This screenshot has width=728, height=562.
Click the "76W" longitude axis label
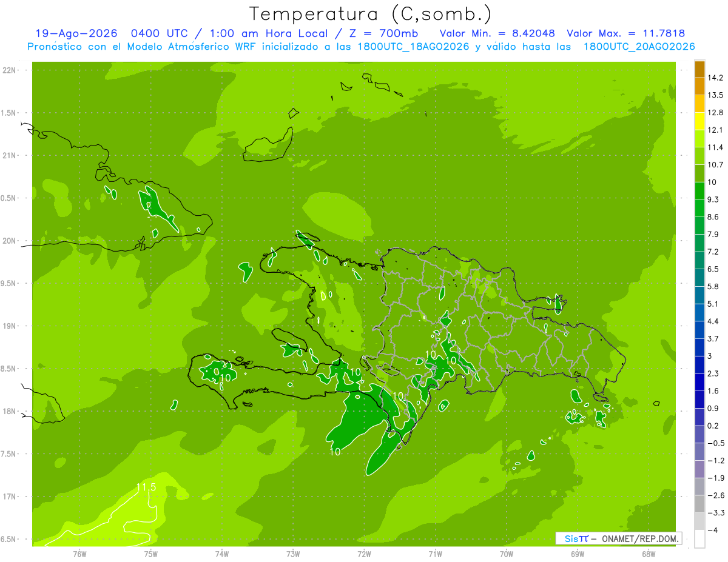click(79, 554)
